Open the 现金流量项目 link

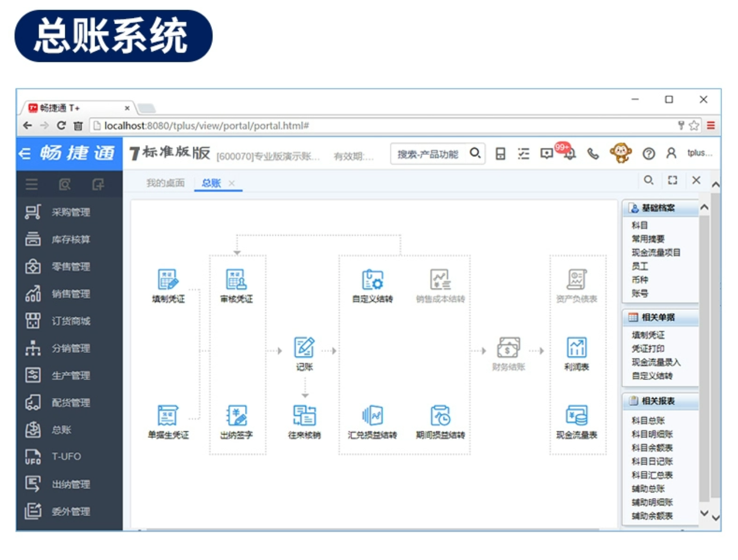point(656,252)
